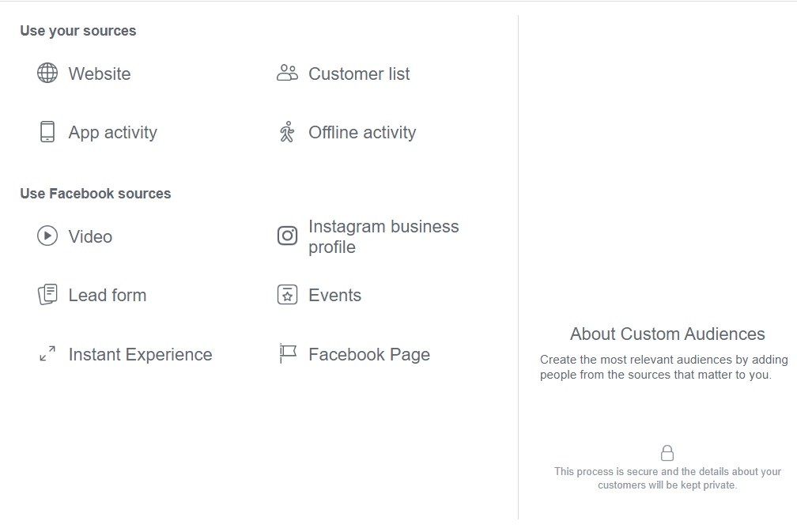This screenshot has width=797, height=532.
Task: Choose Instagram business profile text
Action: tap(383, 236)
